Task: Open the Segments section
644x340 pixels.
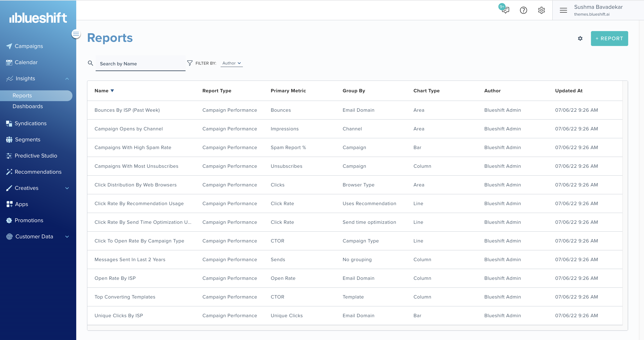Action: point(28,139)
